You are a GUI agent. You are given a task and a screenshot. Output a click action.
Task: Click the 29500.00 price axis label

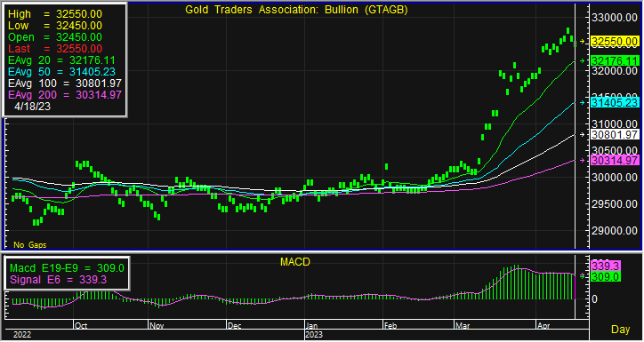point(615,203)
